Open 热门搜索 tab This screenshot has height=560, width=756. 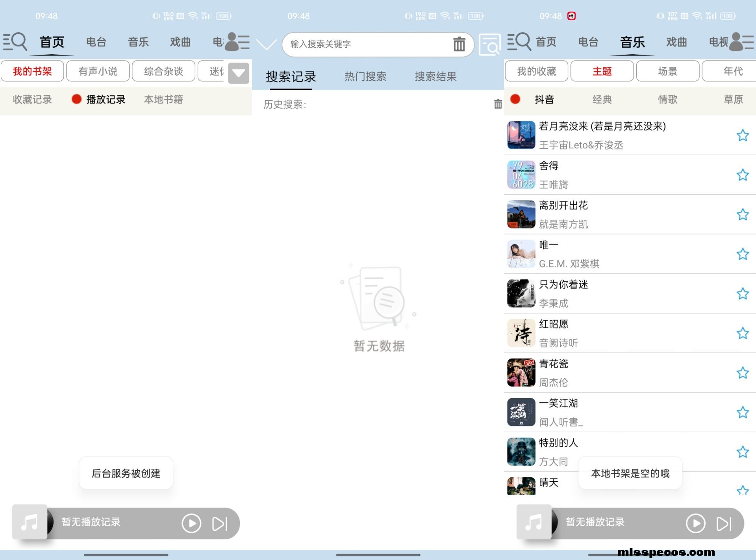pyautogui.click(x=365, y=77)
